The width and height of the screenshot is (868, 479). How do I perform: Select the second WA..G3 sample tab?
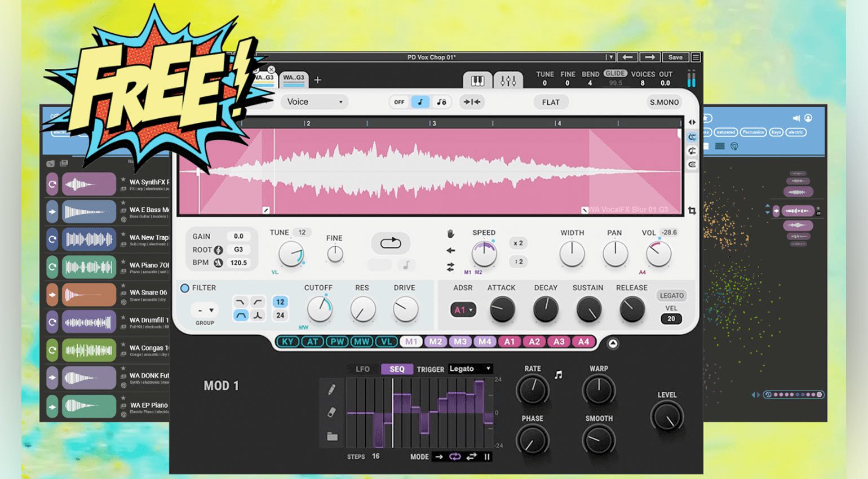click(294, 79)
